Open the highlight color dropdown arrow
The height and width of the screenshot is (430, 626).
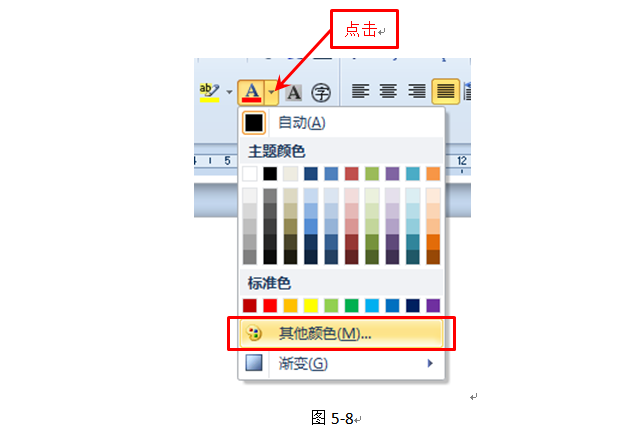229,92
